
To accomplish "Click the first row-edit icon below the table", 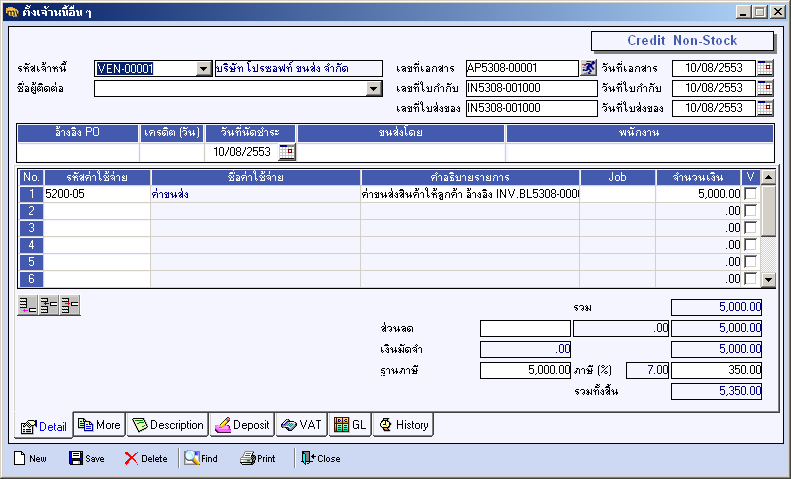I will [x=28, y=306].
